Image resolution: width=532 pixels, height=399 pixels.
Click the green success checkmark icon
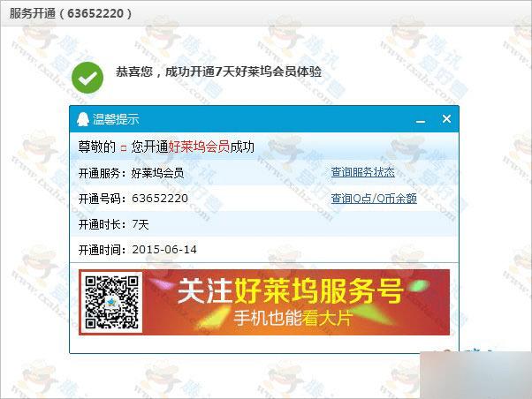point(87,78)
